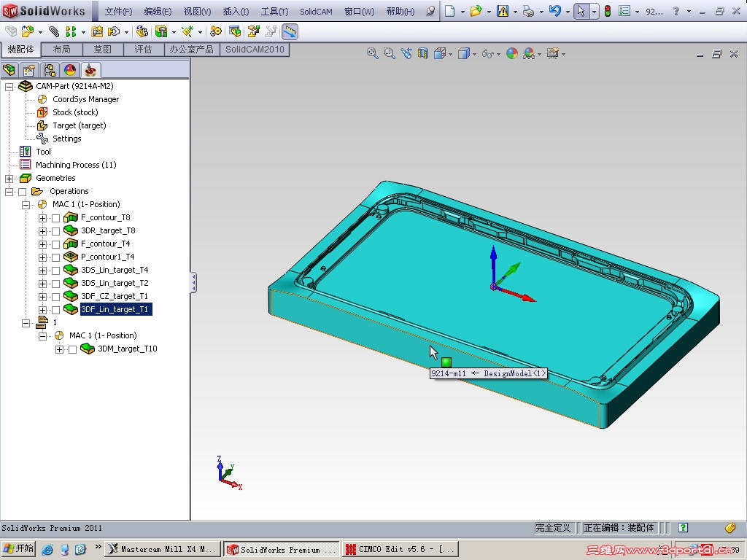Open the Display Style dropdown arrow
747x560 pixels.
click(x=475, y=53)
